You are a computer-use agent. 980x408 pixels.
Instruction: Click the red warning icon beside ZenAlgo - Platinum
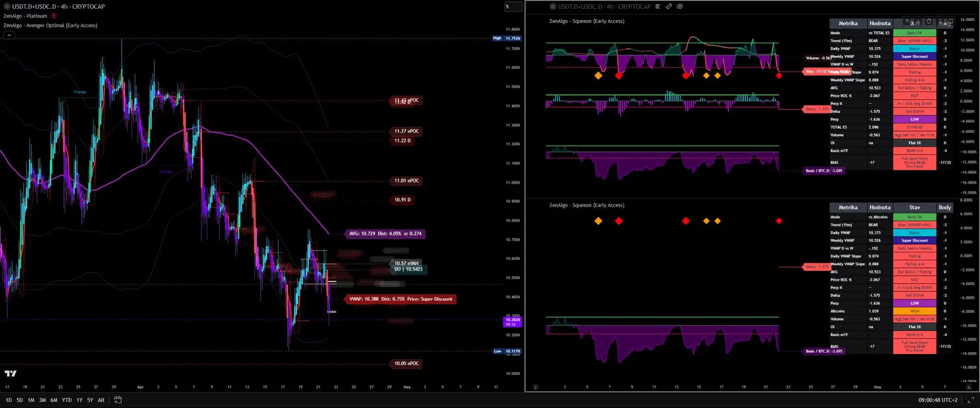(x=54, y=16)
